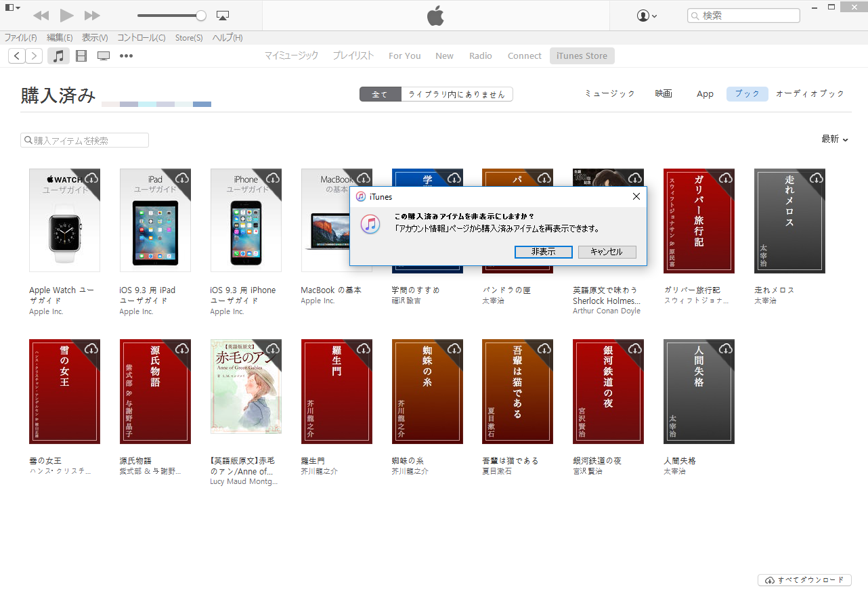Close the iTunes dialog with X
868x595 pixels.
pyautogui.click(x=636, y=196)
